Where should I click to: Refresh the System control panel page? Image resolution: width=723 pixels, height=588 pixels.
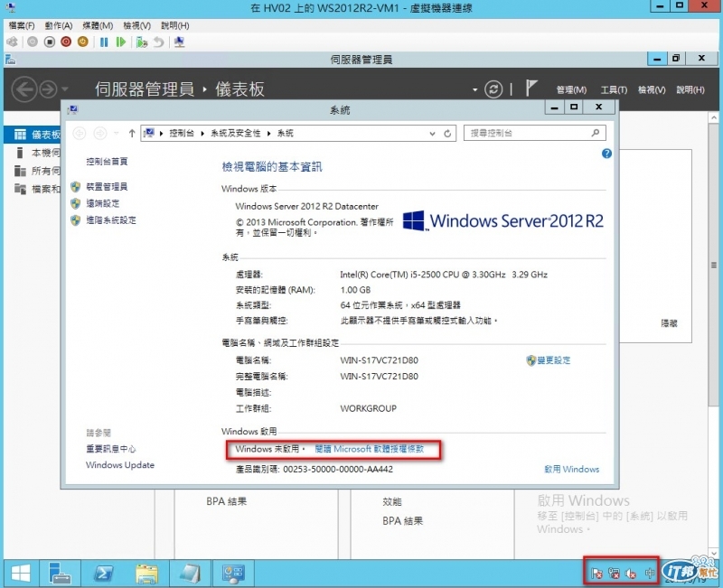click(447, 133)
